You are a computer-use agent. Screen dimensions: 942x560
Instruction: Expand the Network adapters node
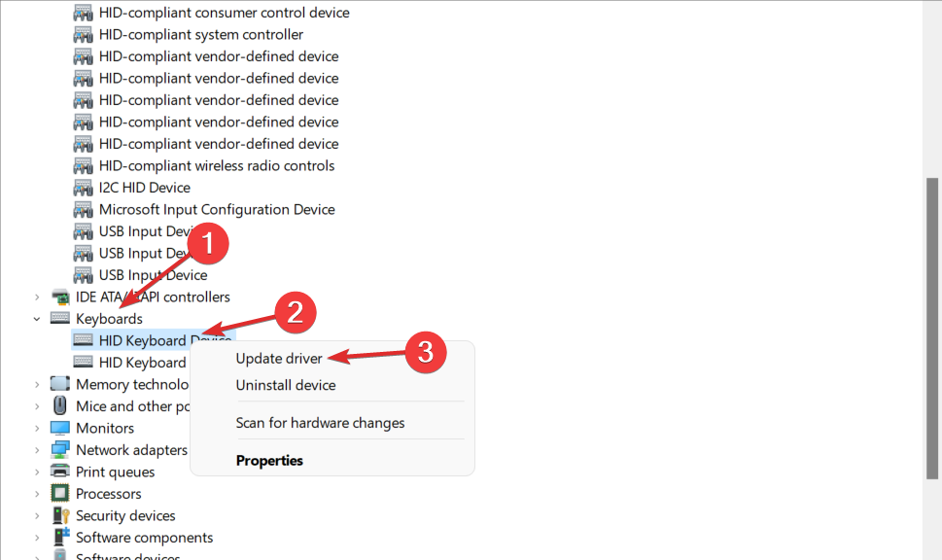[37, 450]
